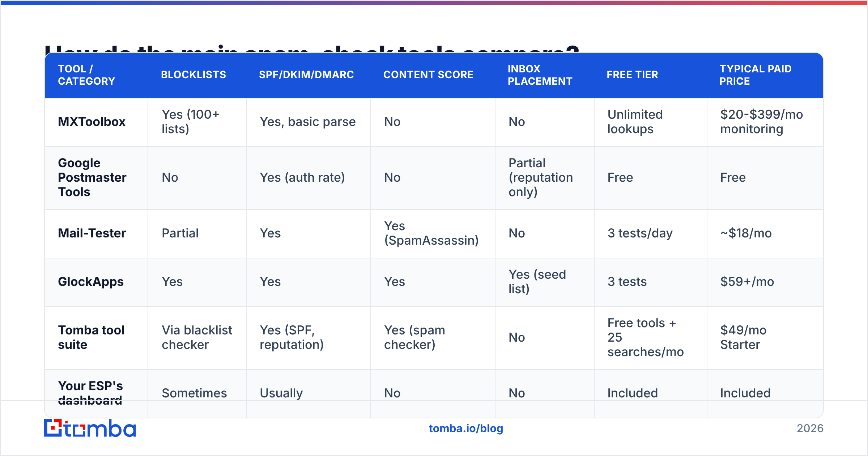Select the 'Via blacklist checker' cell
This screenshot has width=868, height=456.
pyautogui.click(x=197, y=338)
